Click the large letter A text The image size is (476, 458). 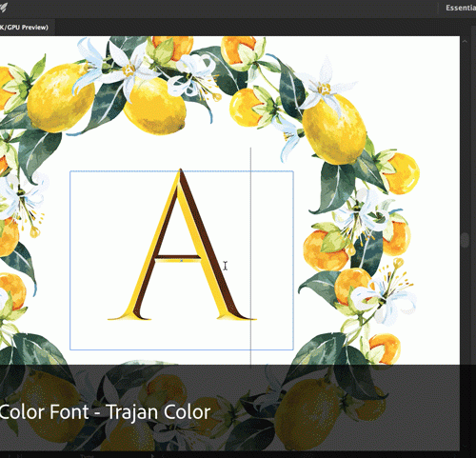(182, 245)
